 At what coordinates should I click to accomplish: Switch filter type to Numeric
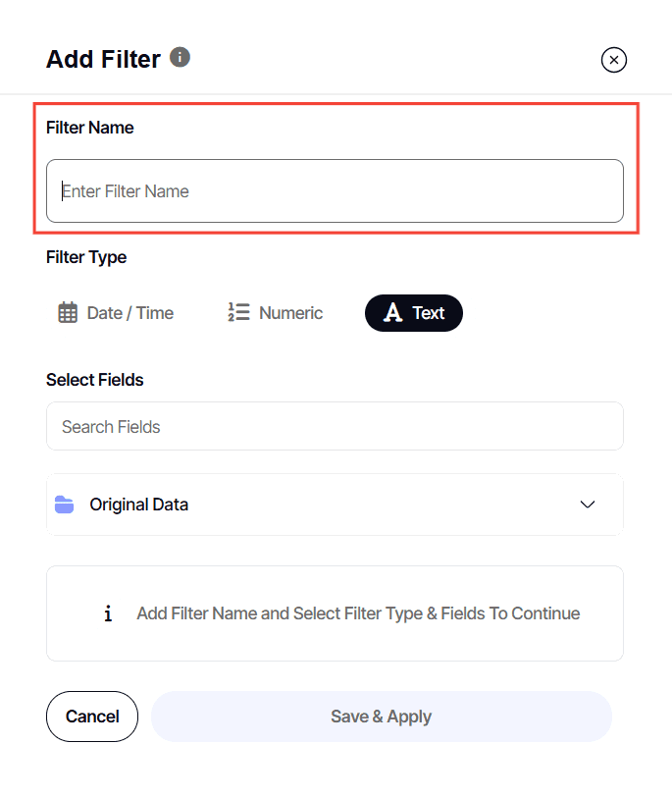pos(275,312)
